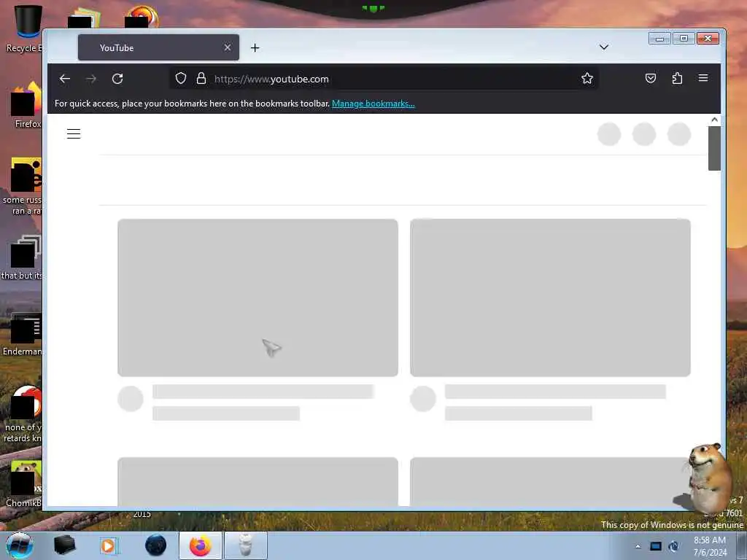Open the monitor icon in system tray
The image size is (747, 560).
click(656, 546)
